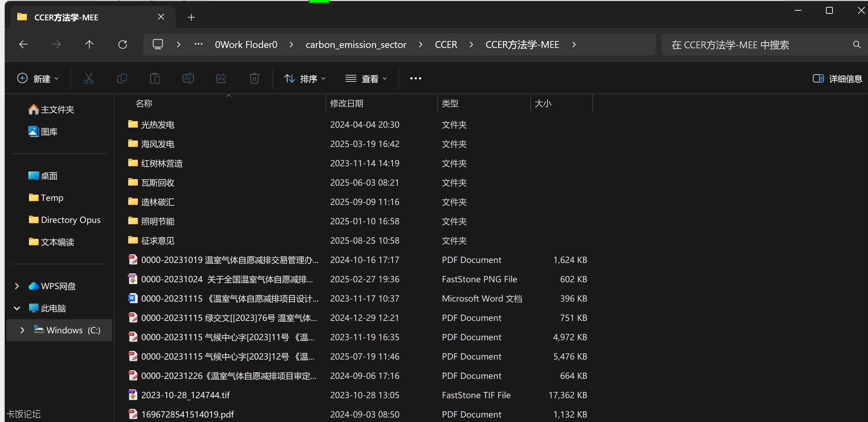Open a new tab with plus button
868x422 pixels.
pyautogui.click(x=191, y=17)
